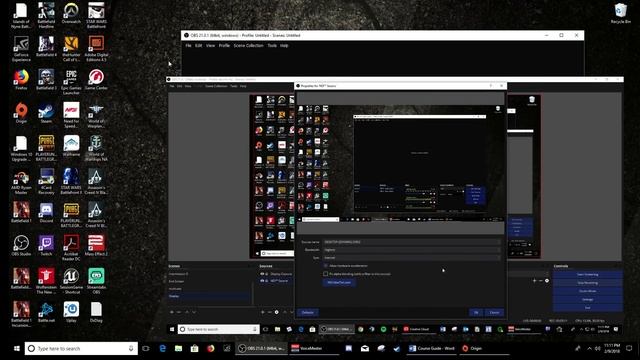
Task: Enable Allow hardware acceleration checkbox
Action: tap(326, 266)
